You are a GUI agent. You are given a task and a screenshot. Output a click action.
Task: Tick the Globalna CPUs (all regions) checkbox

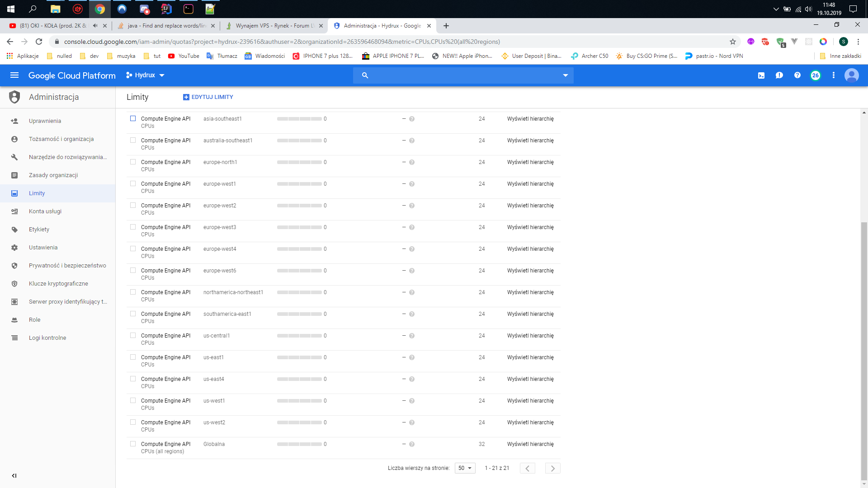click(x=133, y=444)
